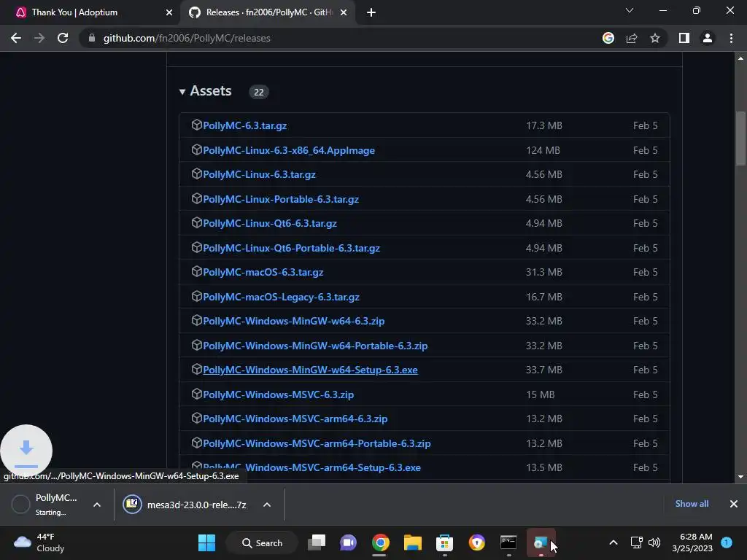Click the address bar URL
747x560 pixels.
click(x=187, y=38)
